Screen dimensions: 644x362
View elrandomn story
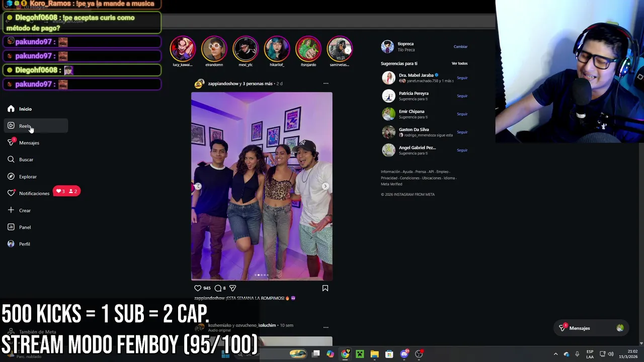click(214, 49)
